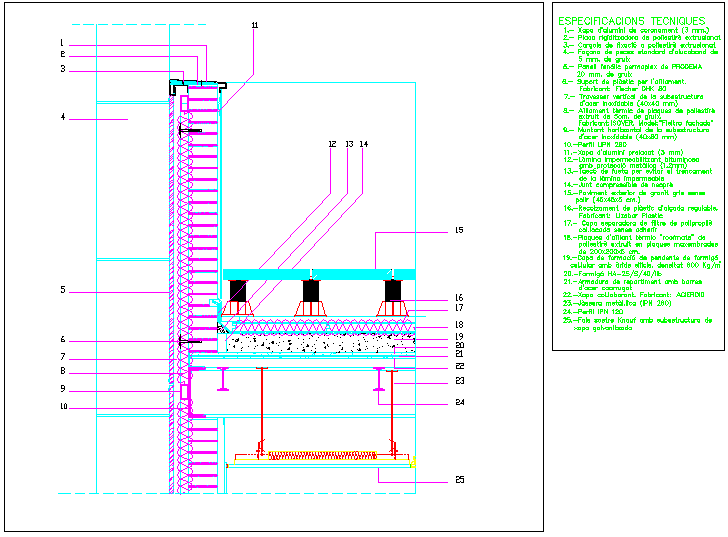Select callout number 12 above the terrace
Screen dimensions: 728x537
[x=333, y=145]
